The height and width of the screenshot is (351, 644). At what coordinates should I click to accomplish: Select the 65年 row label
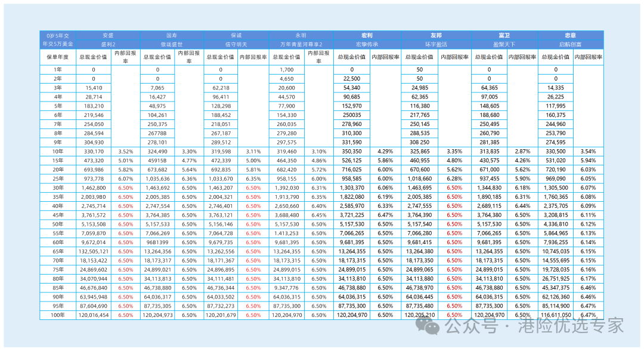[58, 251]
